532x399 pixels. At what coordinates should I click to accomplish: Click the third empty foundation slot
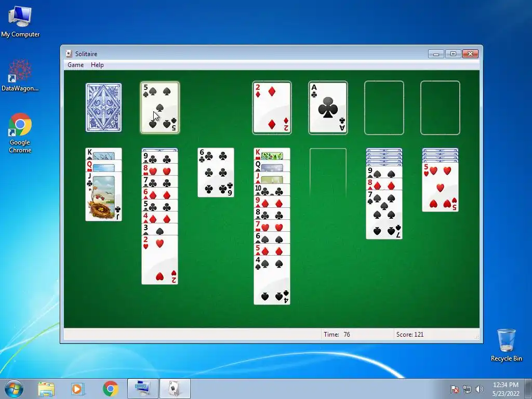(x=384, y=108)
